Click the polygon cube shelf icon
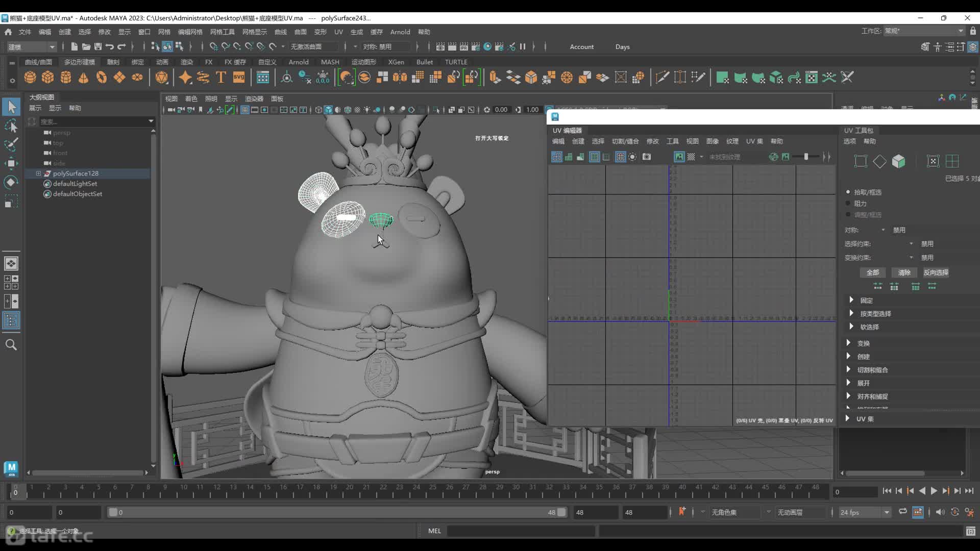Viewport: 980px width, 551px height. click(48, 78)
